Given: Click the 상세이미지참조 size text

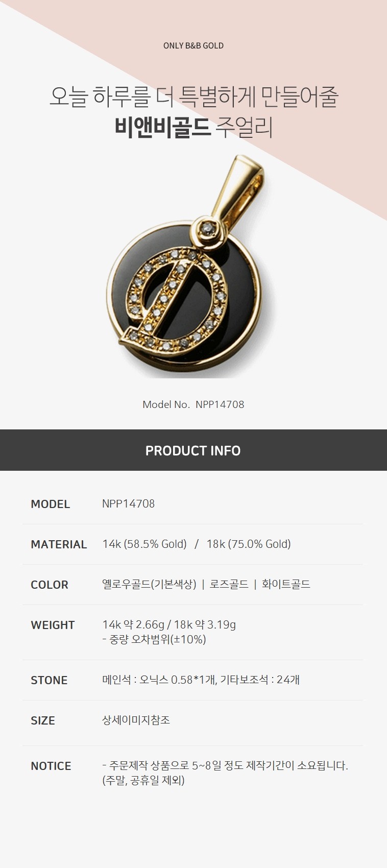Looking at the screenshot, I should pyautogui.click(x=136, y=720).
